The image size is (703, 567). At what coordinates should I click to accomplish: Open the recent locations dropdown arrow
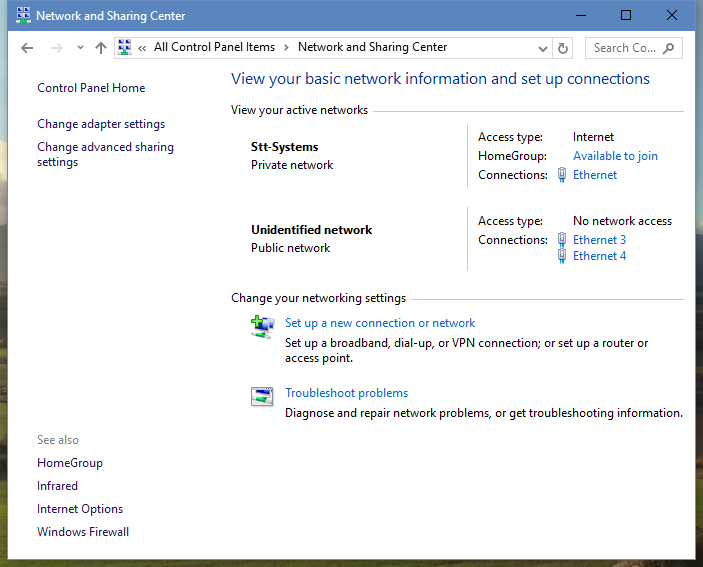click(80, 48)
